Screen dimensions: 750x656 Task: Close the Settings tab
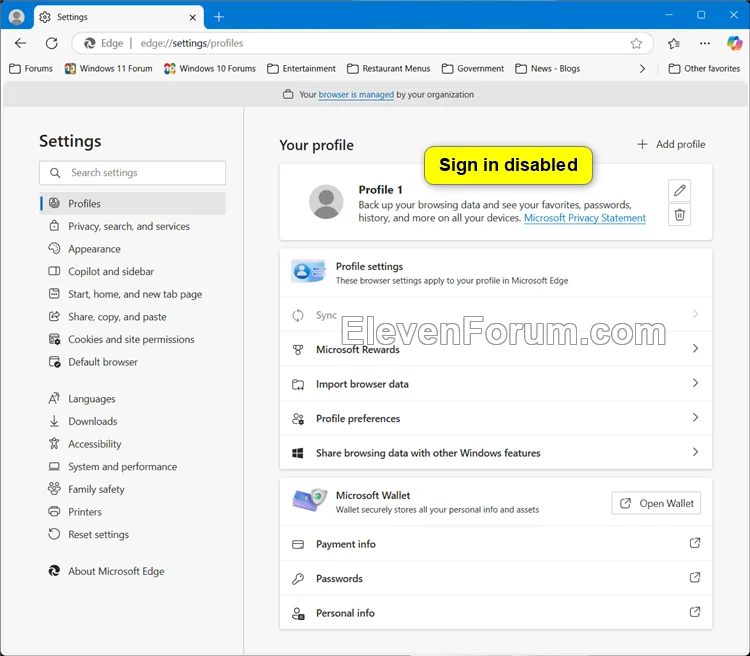[x=193, y=17]
